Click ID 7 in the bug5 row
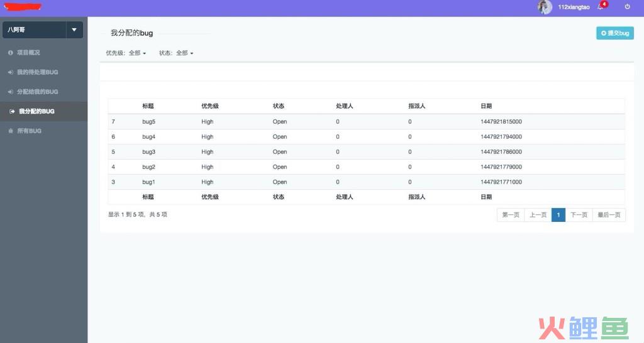 click(113, 121)
